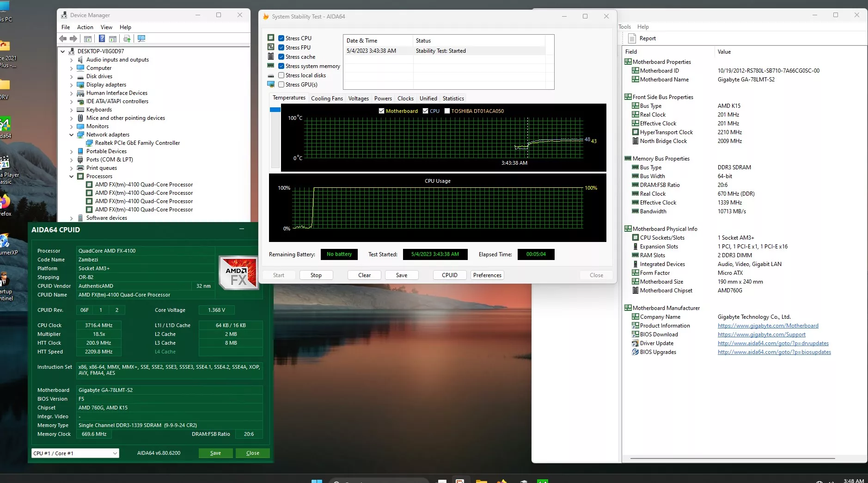Click the green Save button in CPUID panel

(215, 453)
